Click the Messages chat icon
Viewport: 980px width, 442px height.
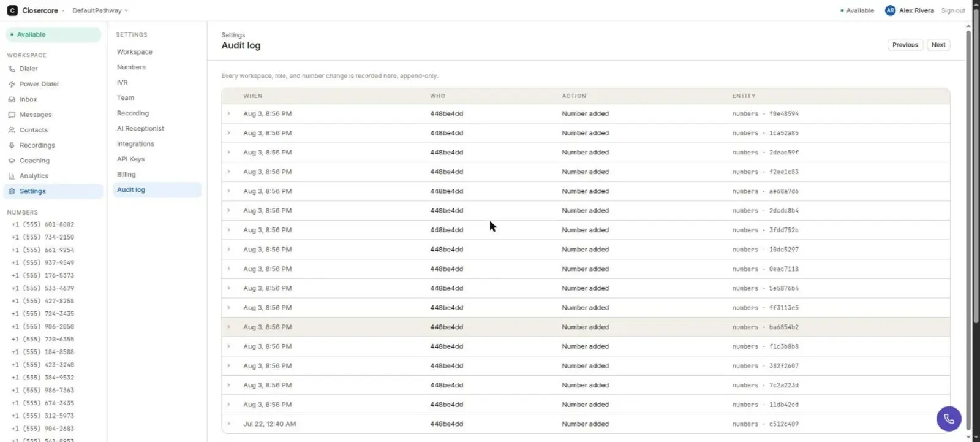tap(12, 115)
